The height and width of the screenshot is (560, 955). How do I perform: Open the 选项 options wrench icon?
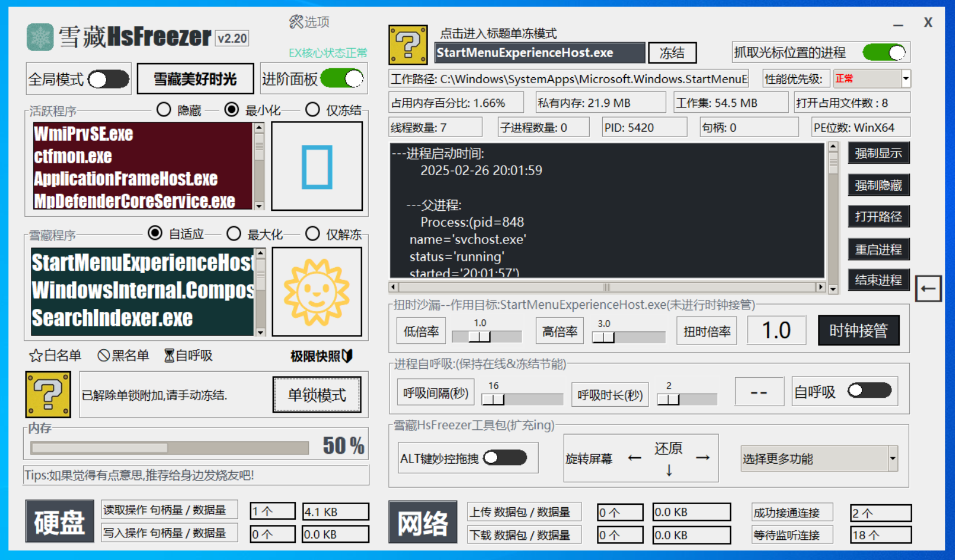(x=296, y=22)
